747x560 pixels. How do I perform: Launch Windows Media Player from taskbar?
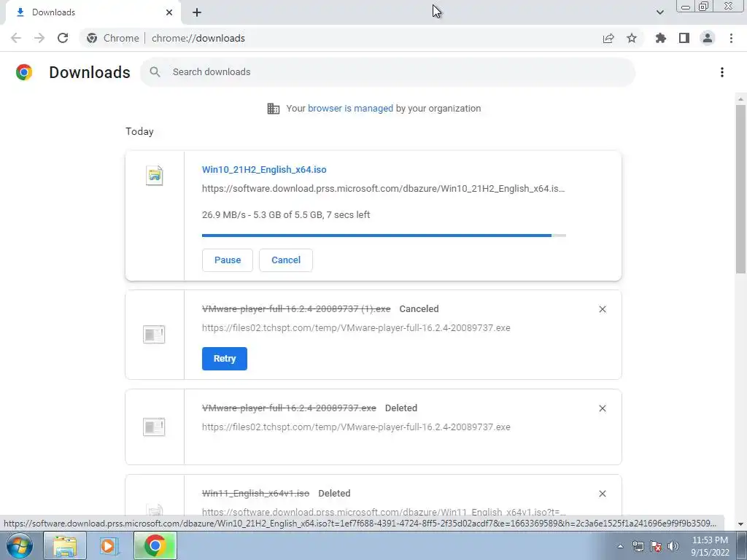click(x=109, y=545)
